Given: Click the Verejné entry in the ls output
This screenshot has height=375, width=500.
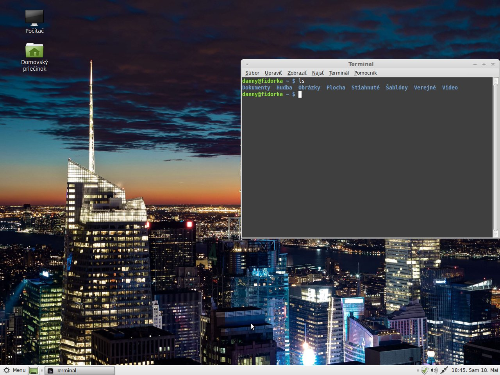Looking at the screenshot, I should [x=425, y=88].
